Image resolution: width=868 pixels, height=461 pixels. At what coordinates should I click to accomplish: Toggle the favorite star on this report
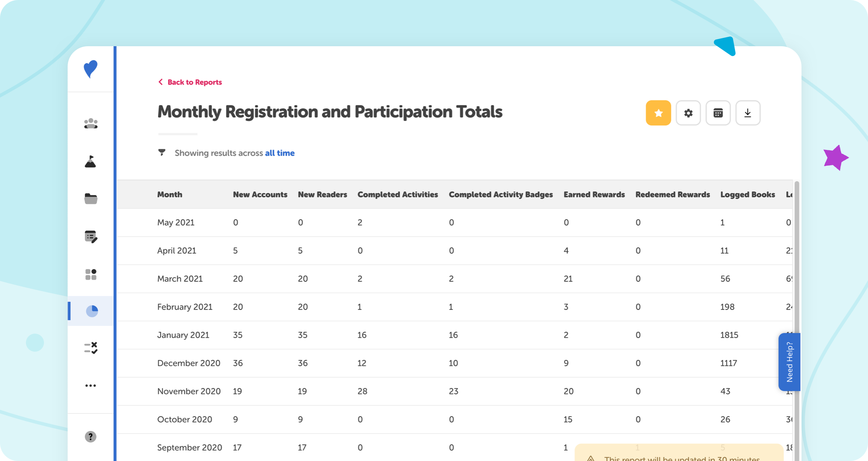tap(658, 113)
